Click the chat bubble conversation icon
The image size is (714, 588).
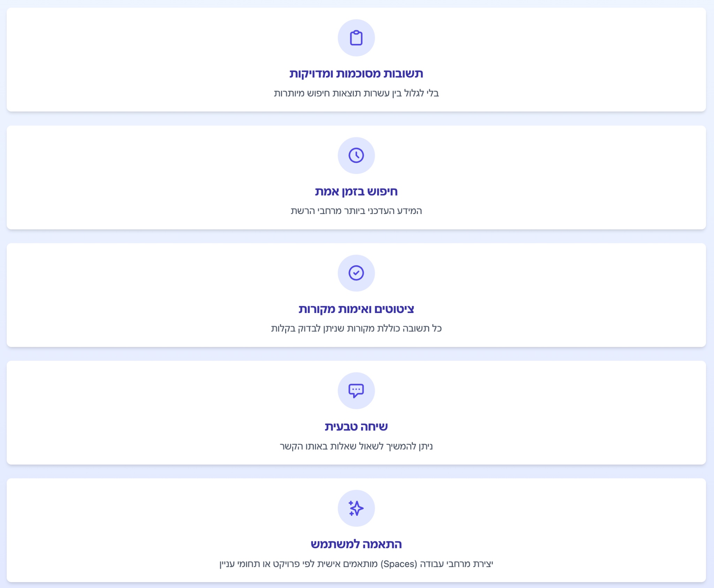point(356,391)
